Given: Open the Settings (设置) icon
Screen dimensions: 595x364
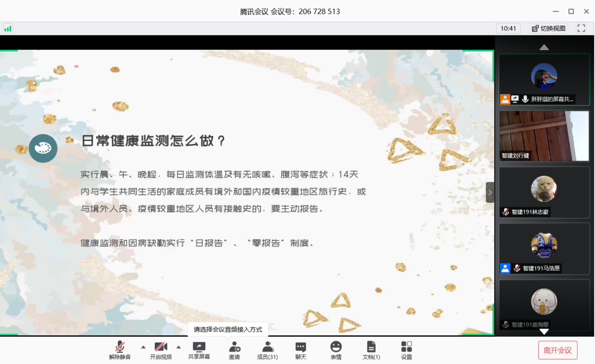Looking at the screenshot, I should tap(407, 347).
